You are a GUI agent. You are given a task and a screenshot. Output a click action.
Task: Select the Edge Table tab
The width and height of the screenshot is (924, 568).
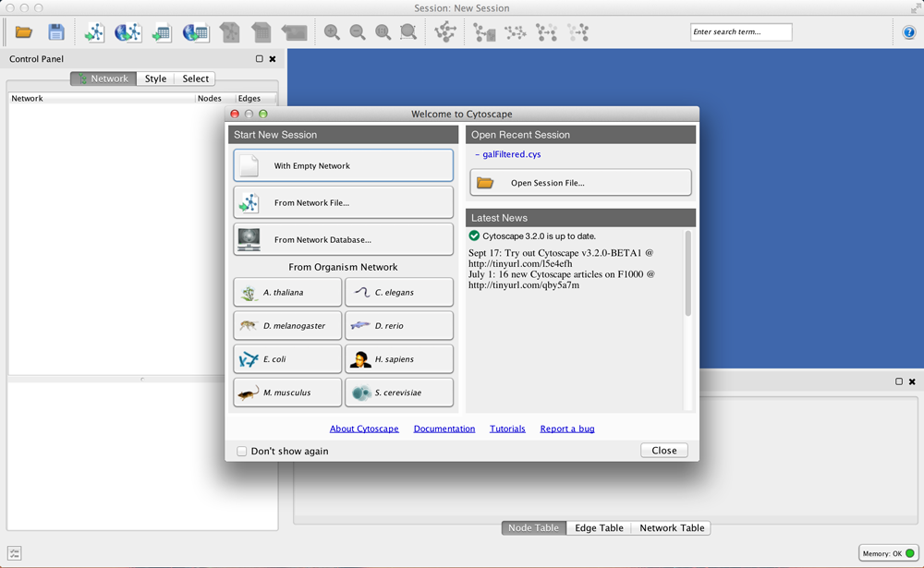click(x=599, y=528)
